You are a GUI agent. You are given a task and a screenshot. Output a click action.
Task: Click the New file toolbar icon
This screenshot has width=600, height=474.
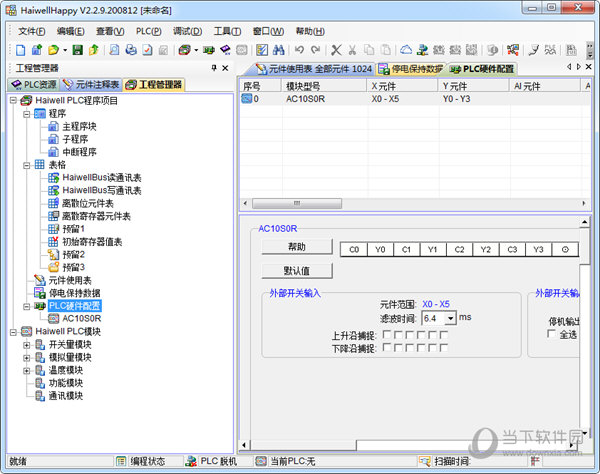click(20, 50)
